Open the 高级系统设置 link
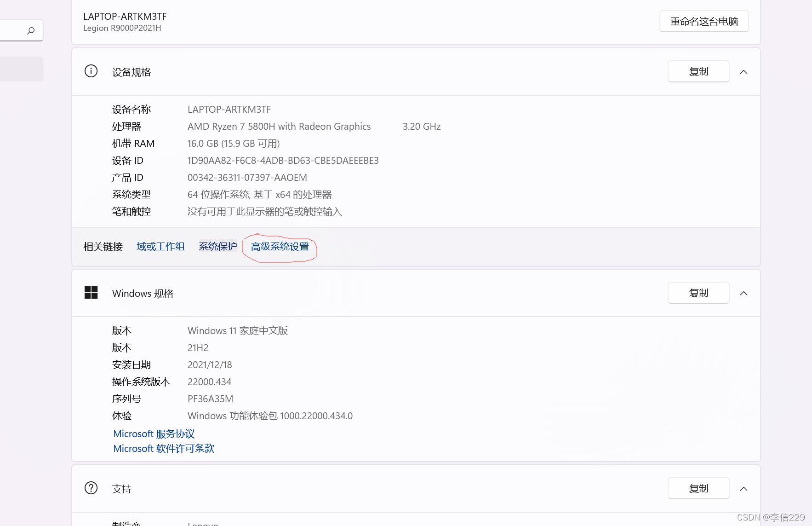812x526 pixels. click(x=280, y=247)
